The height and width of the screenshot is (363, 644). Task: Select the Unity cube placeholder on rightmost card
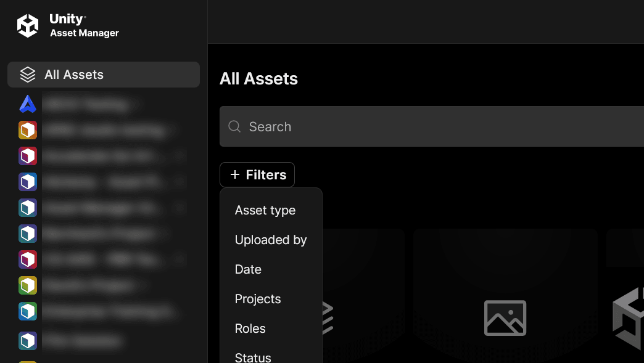pyautogui.click(x=628, y=318)
